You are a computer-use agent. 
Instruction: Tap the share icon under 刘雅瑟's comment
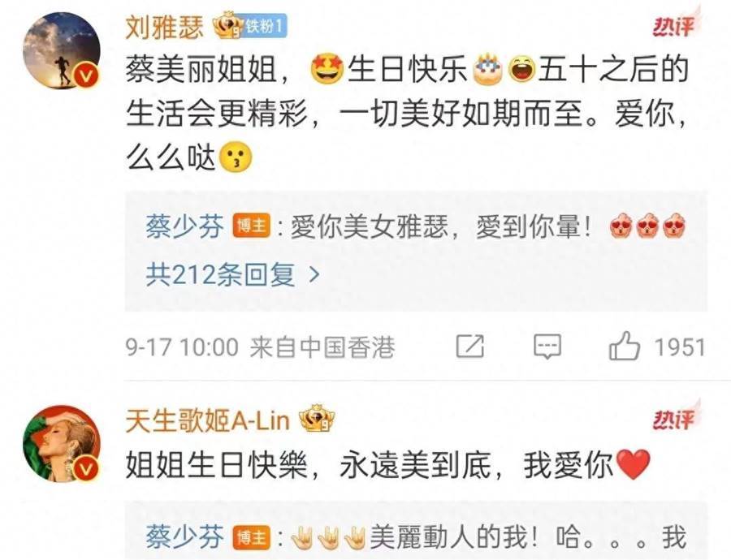coord(470,347)
